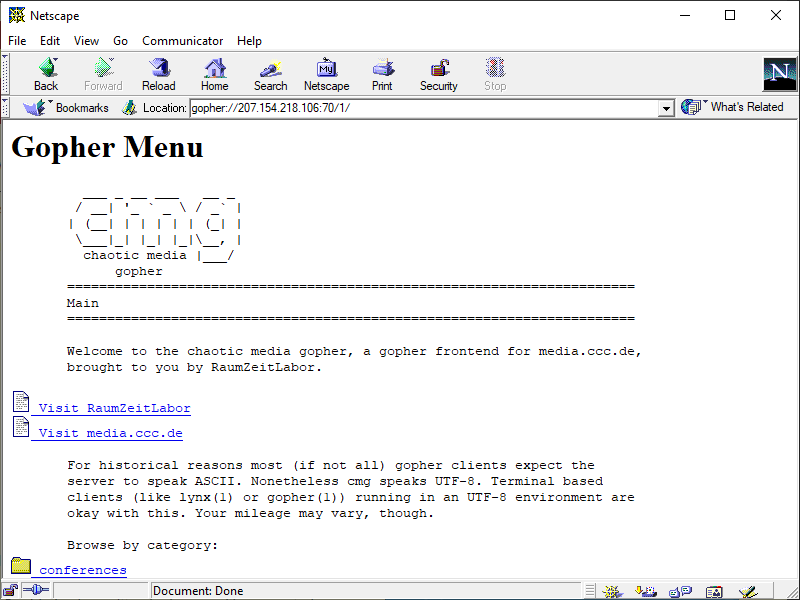This screenshot has height=600, width=800.
Task: Open the Bookmarks quick menu
Action: [65, 108]
